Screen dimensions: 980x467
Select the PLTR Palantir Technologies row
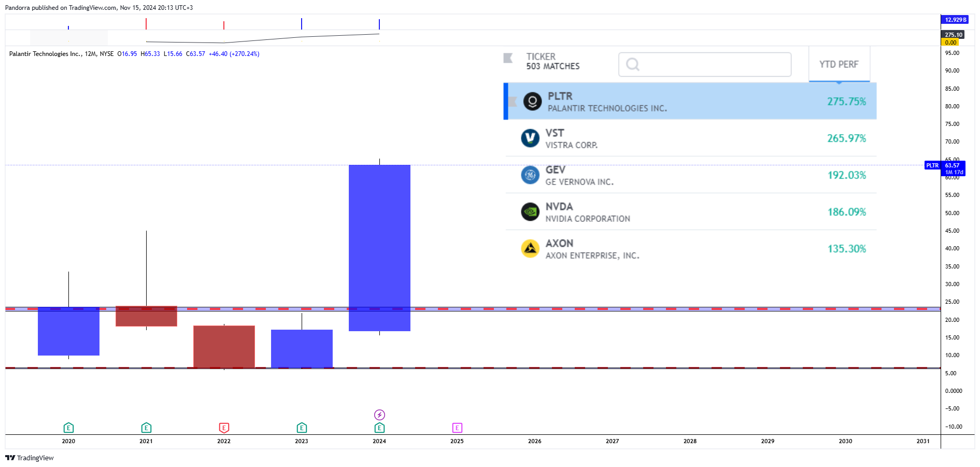pos(690,101)
